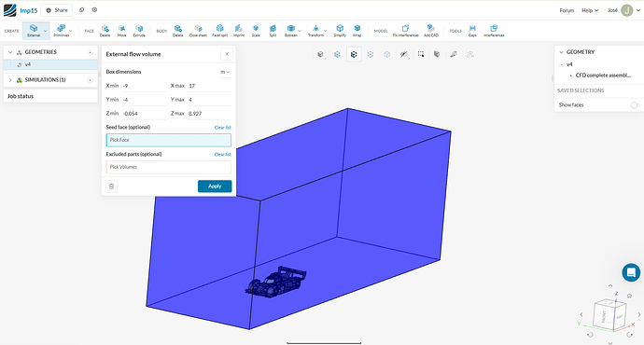
Task: Open the External tool dropdown arrow
Action: [45, 31]
